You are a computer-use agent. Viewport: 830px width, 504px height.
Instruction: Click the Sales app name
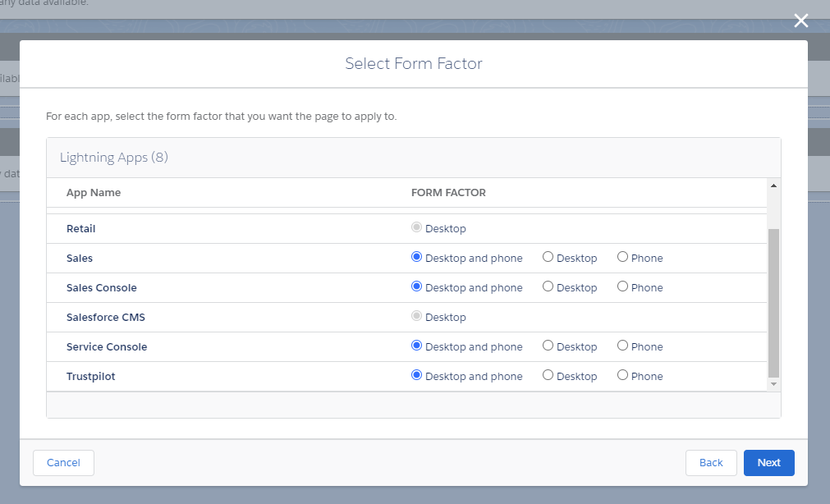point(79,257)
